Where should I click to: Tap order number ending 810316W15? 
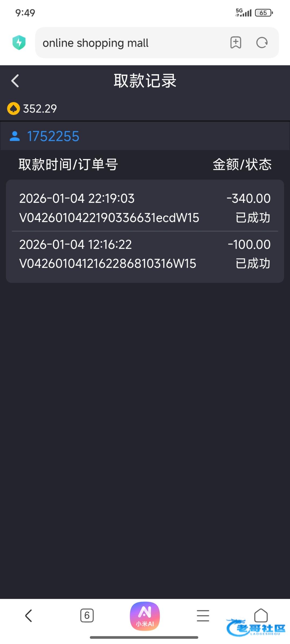point(107,264)
